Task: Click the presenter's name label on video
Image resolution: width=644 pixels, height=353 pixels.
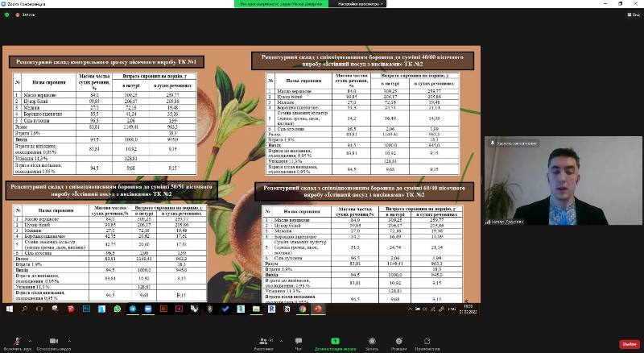Action: pyautogui.click(x=505, y=222)
